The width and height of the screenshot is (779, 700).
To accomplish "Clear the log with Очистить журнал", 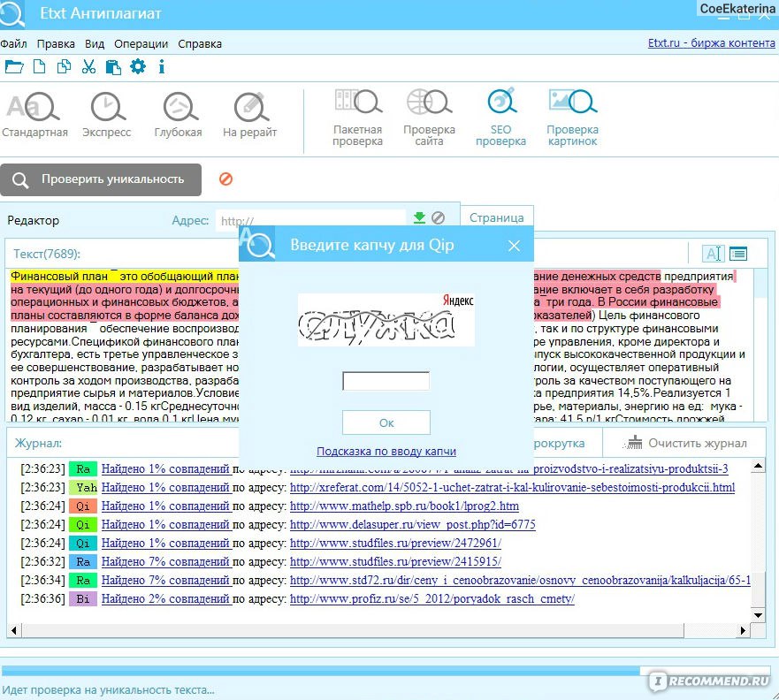I will point(684,443).
